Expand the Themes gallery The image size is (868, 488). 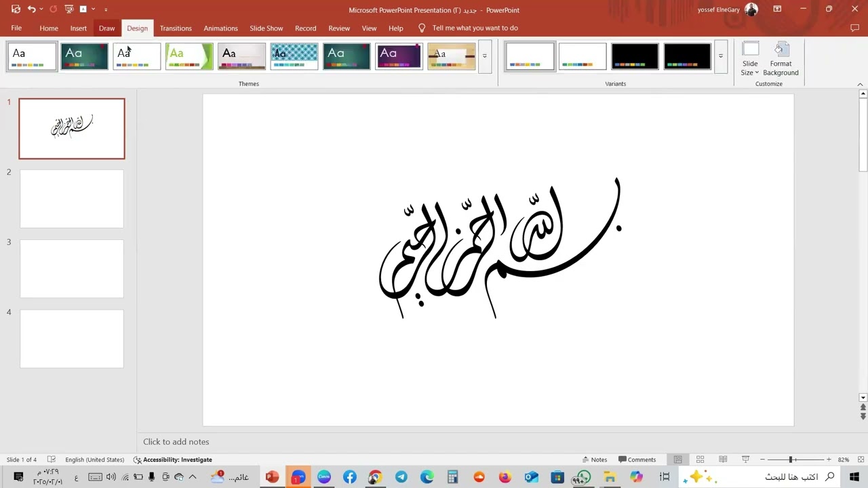(484, 56)
